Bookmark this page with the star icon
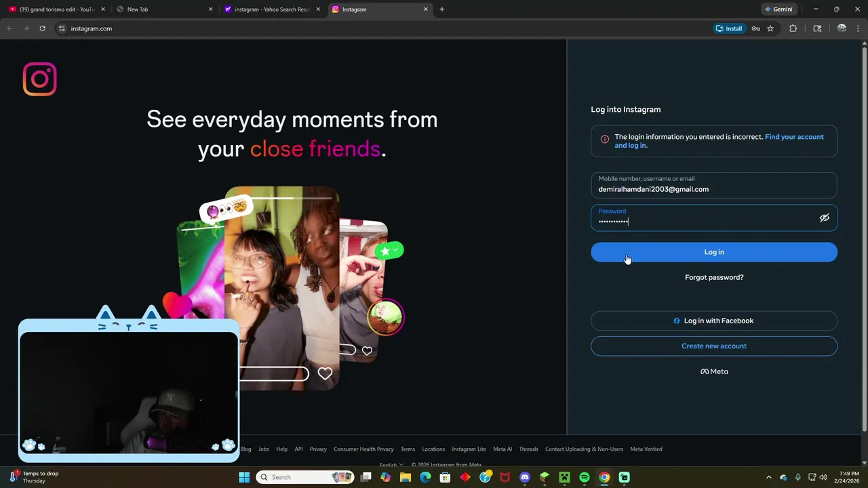The image size is (868, 488). [770, 28]
